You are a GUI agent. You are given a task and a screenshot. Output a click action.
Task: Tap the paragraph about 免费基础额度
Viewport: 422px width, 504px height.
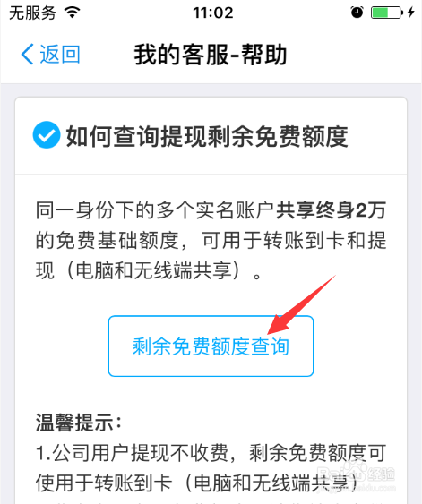[x=211, y=240]
